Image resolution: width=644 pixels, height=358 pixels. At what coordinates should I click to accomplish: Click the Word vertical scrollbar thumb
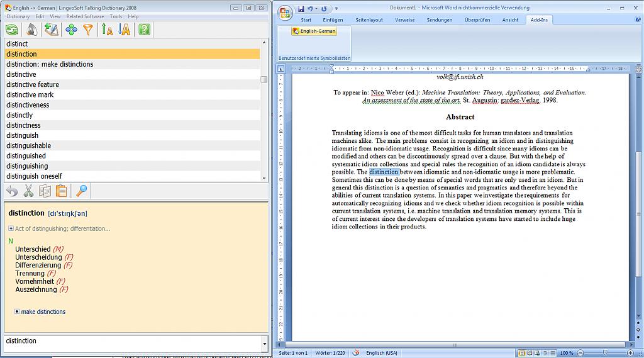(638, 214)
